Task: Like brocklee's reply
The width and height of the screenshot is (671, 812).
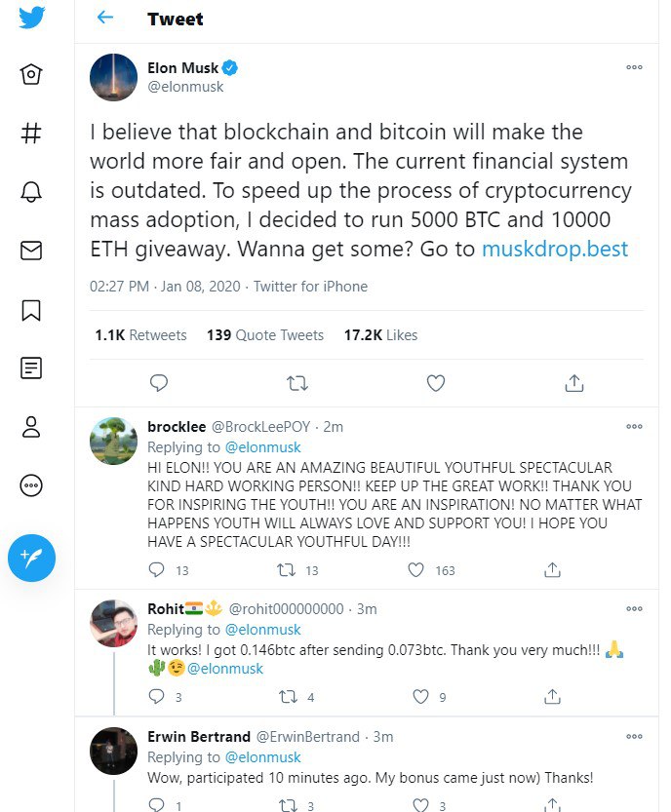Action: click(415, 569)
